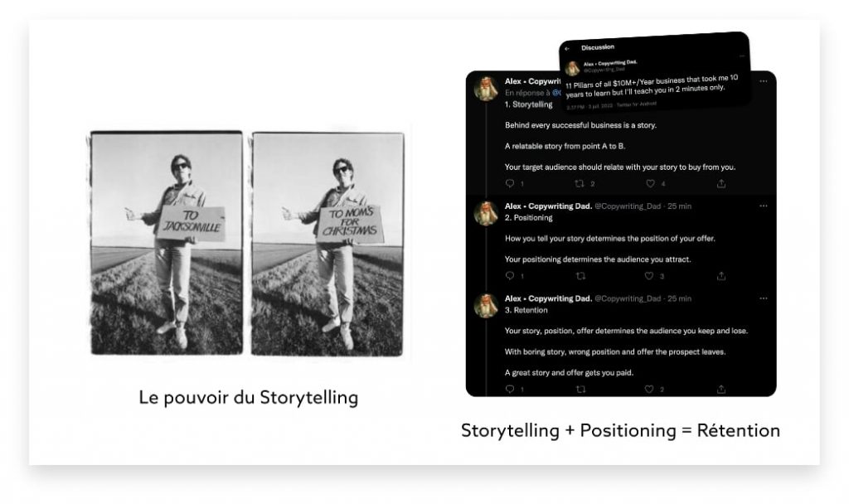The width and height of the screenshot is (849, 504).
Task: Retweet the Positioning tweet
Action: (x=580, y=276)
